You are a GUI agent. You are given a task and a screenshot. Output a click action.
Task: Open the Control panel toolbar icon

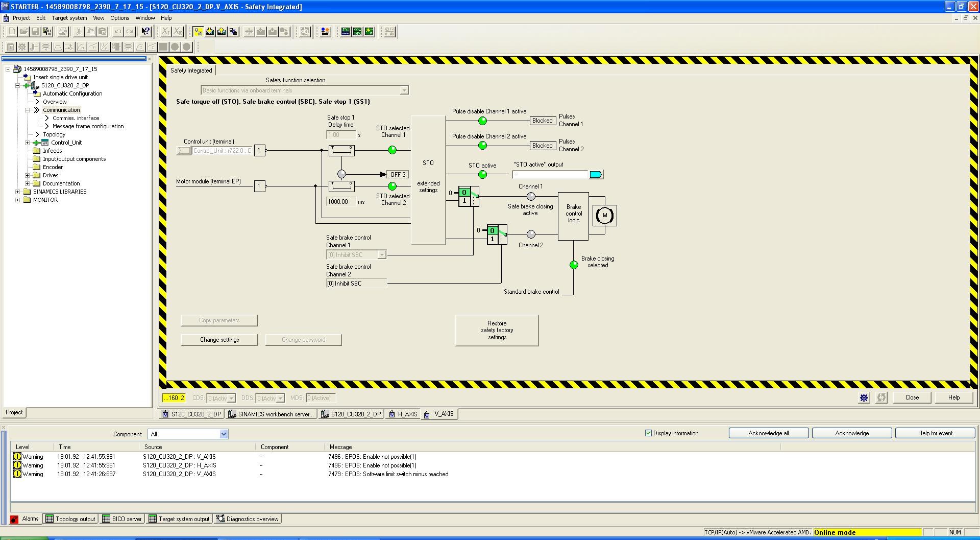pos(325,32)
